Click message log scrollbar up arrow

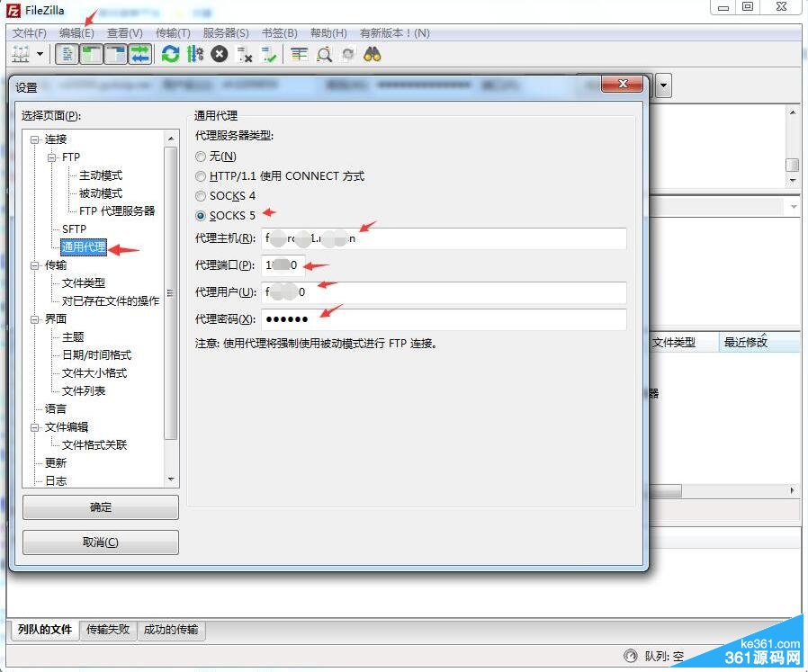[x=792, y=112]
